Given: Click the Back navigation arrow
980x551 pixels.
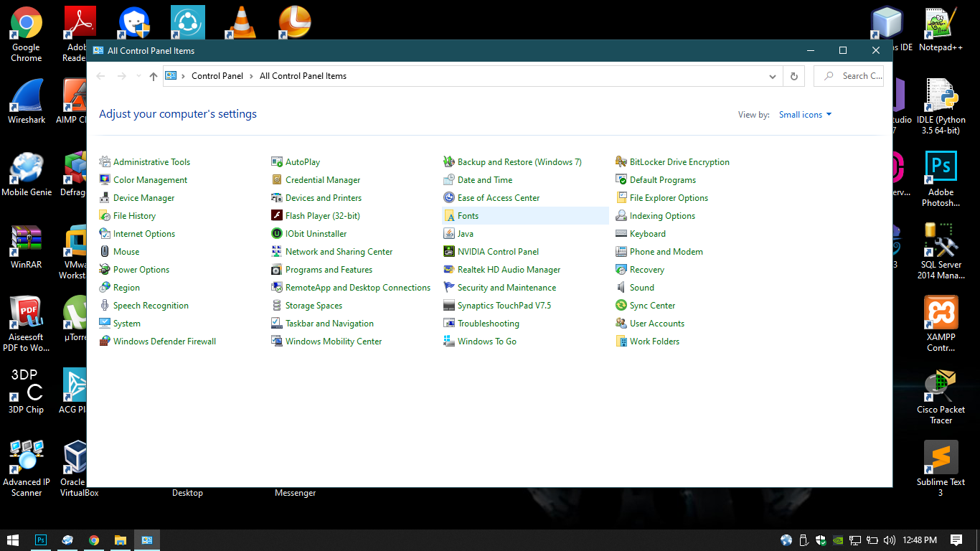Looking at the screenshot, I should pyautogui.click(x=100, y=76).
